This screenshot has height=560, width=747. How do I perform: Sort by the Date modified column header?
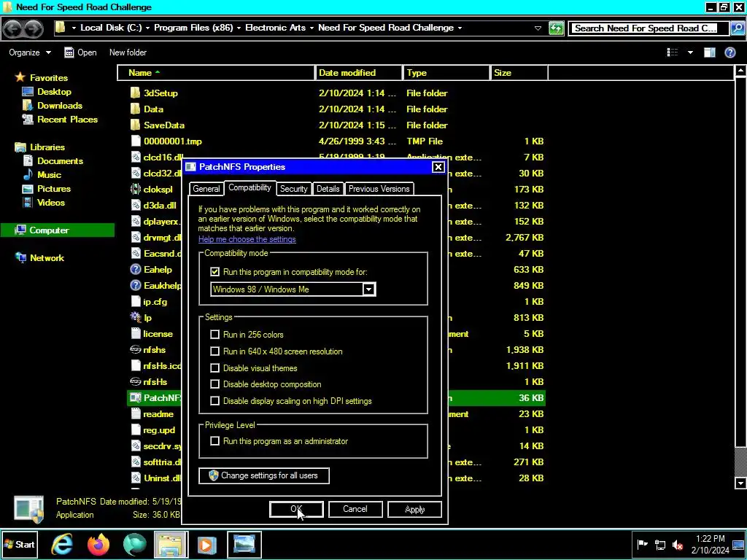359,73
